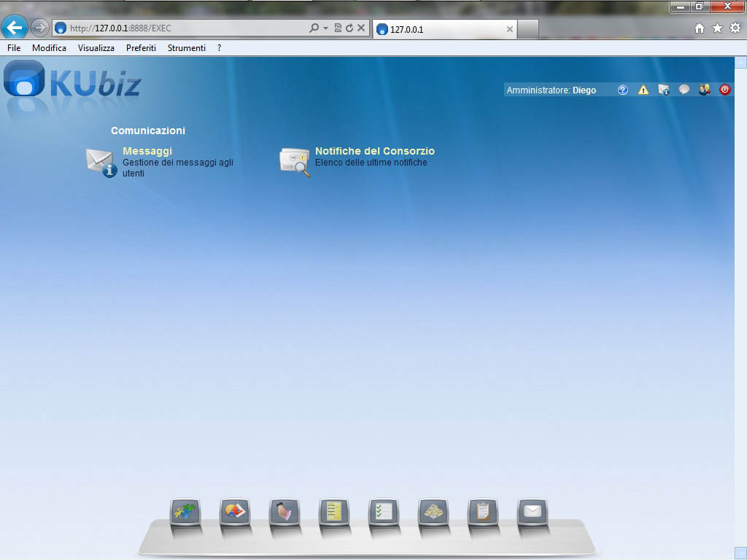The image size is (747, 560).
Task: Click the handshake dock icon
Action: (285, 512)
